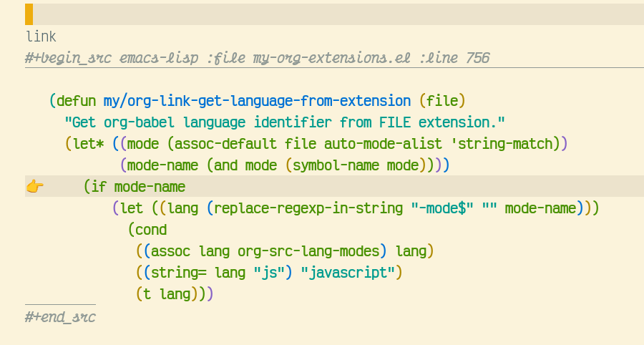Viewport: 644px width, 345px height.
Task: Click "assoc-default" in the mode binding
Action: pyautogui.click(x=225, y=144)
